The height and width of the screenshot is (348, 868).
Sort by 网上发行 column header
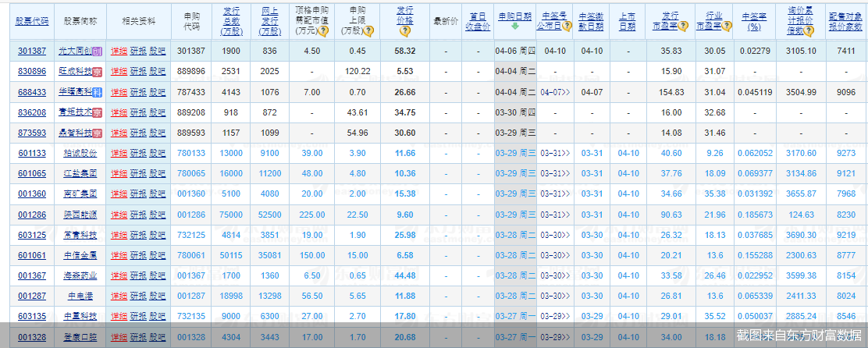coord(270,21)
